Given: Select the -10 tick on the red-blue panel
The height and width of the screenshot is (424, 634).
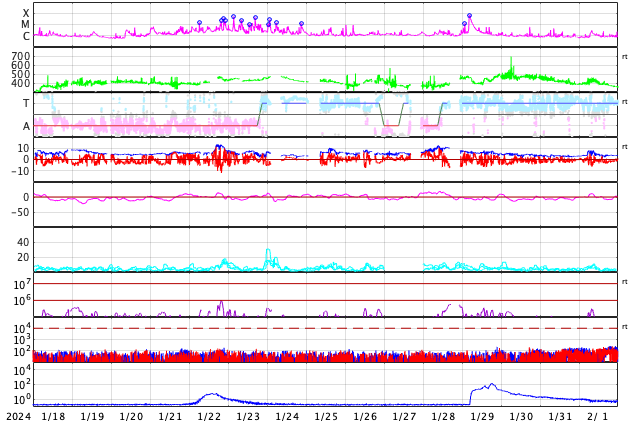Looking at the screenshot, I should [x=20, y=171].
